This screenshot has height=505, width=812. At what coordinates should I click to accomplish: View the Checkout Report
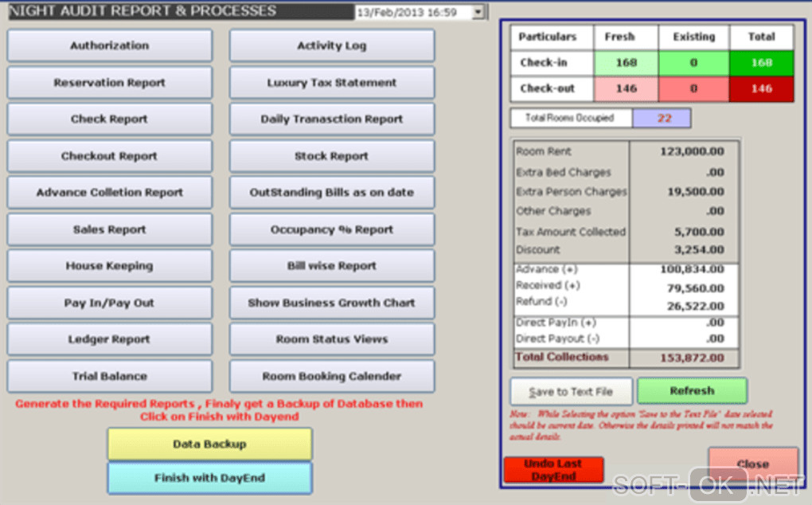(x=110, y=156)
